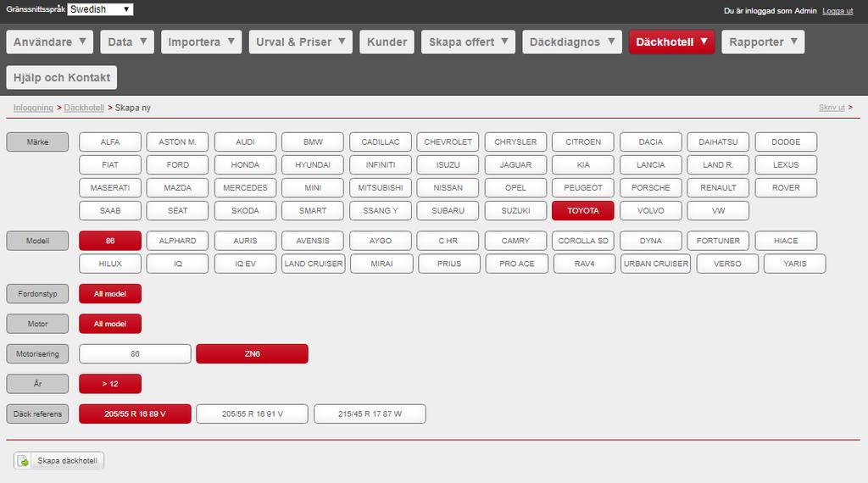Choose the FORD brand

click(x=178, y=165)
